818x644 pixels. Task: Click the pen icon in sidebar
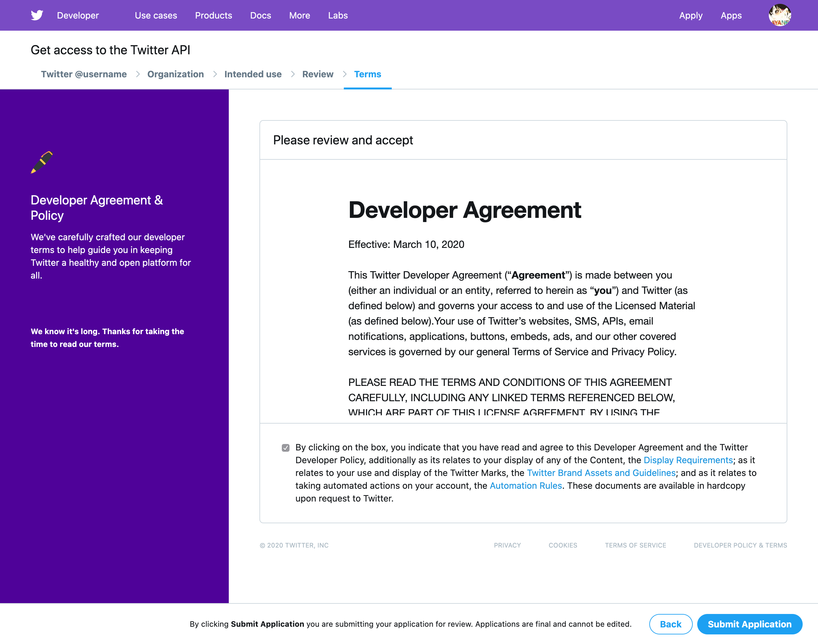point(42,163)
